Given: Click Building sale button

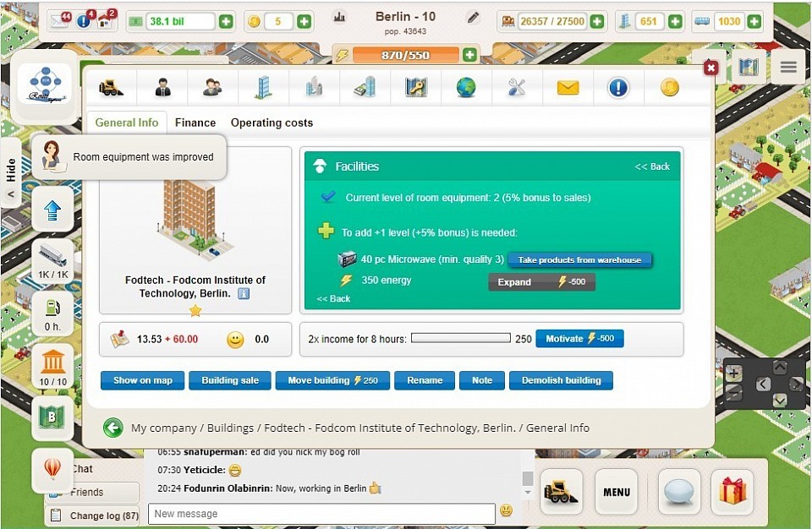Looking at the screenshot, I should pyautogui.click(x=230, y=380).
